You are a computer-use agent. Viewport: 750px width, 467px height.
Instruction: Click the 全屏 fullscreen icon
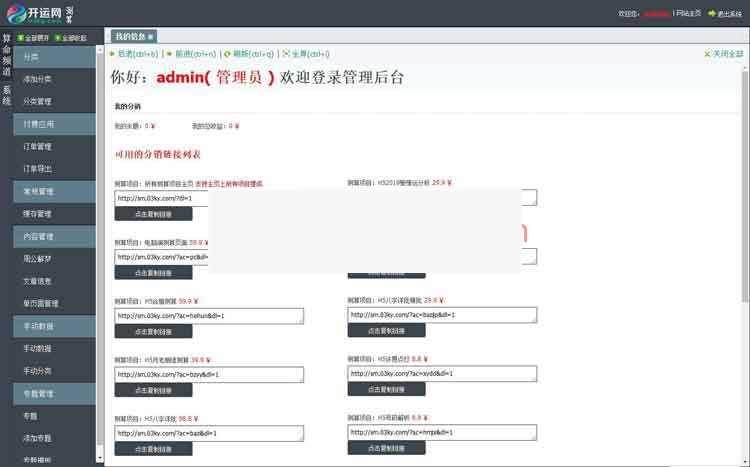click(x=286, y=54)
